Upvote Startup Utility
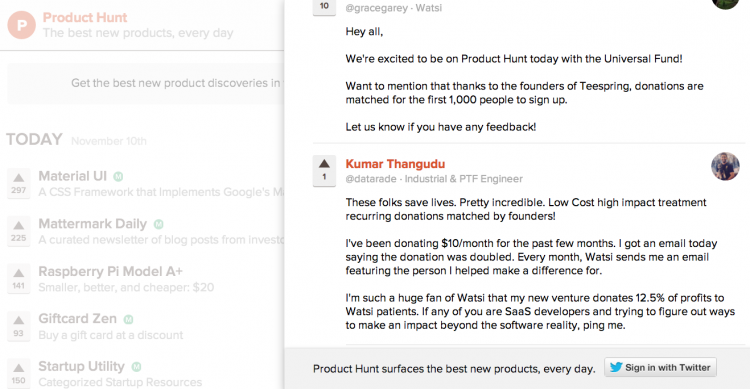 [x=19, y=373]
